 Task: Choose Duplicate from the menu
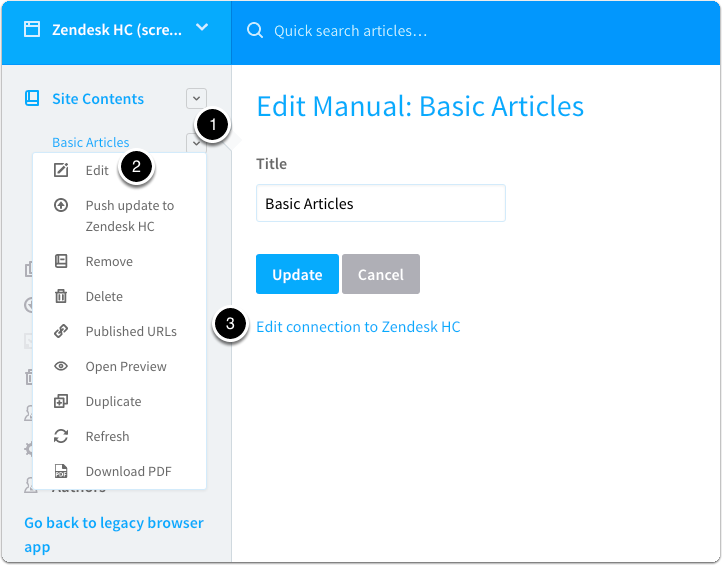point(113,402)
